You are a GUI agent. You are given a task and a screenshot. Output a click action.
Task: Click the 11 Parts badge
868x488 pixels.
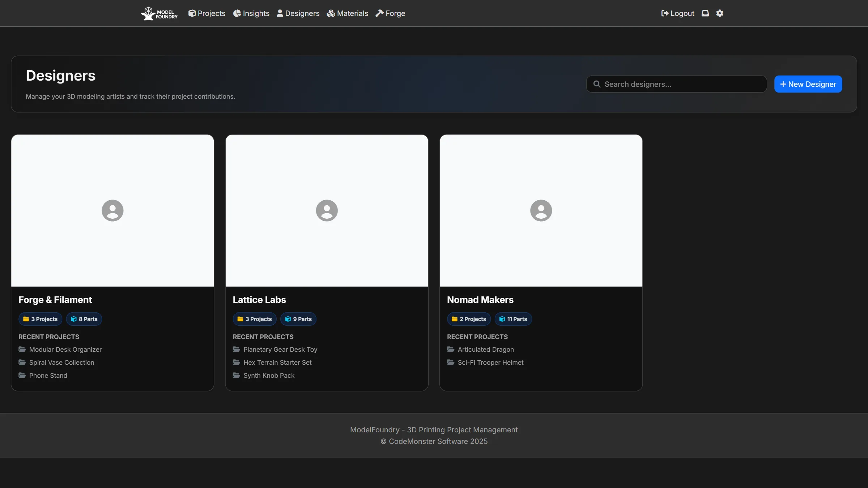click(x=513, y=319)
